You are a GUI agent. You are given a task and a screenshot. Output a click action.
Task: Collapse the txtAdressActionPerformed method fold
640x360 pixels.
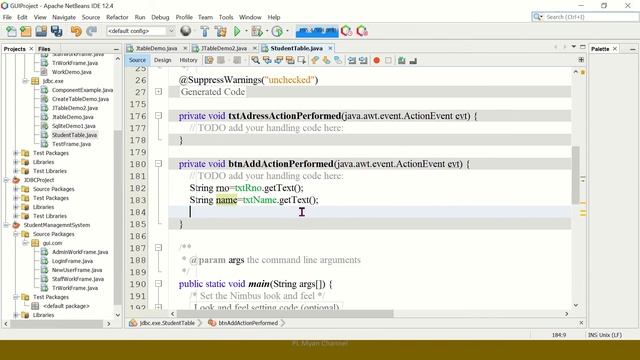click(x=159, y=116)
